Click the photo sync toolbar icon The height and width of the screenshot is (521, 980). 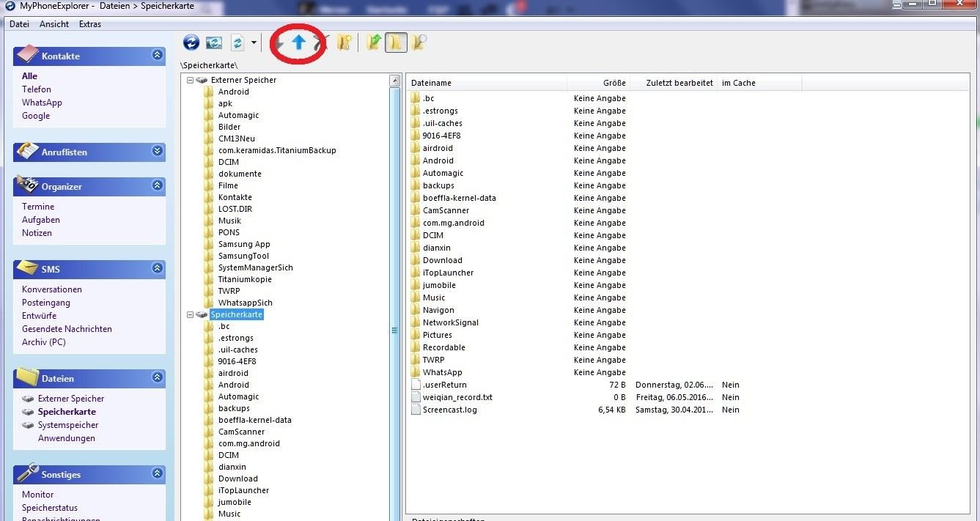(x=214, y=43)
